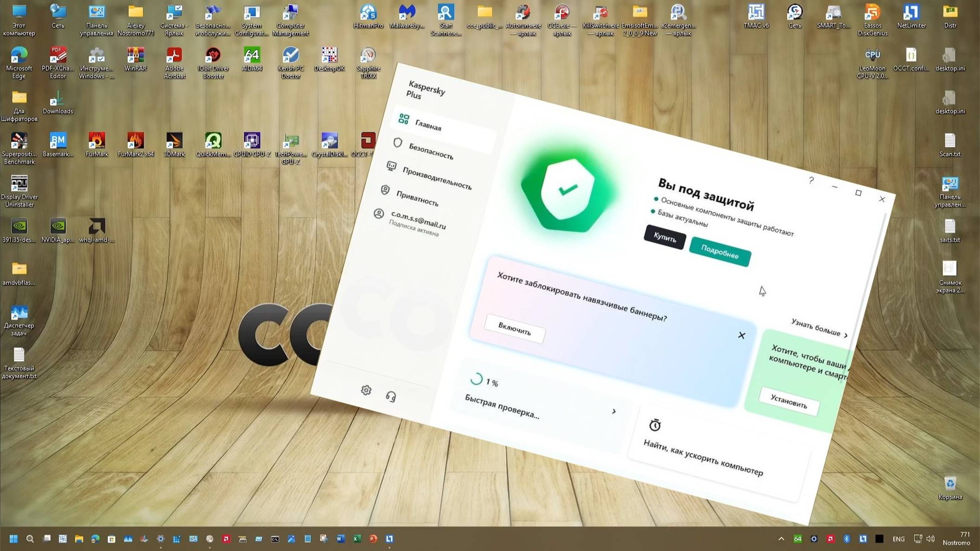Open the Kaspersky help question mark
Screen dimensions: 980x551
point(811,180)
